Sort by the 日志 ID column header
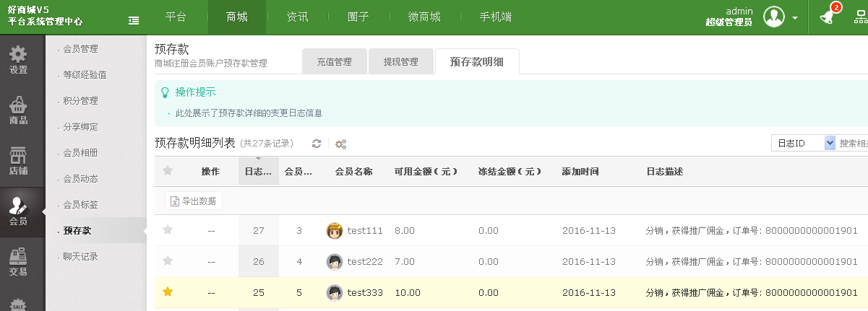This screenshot has width=868, height=311. pos(258,172)
